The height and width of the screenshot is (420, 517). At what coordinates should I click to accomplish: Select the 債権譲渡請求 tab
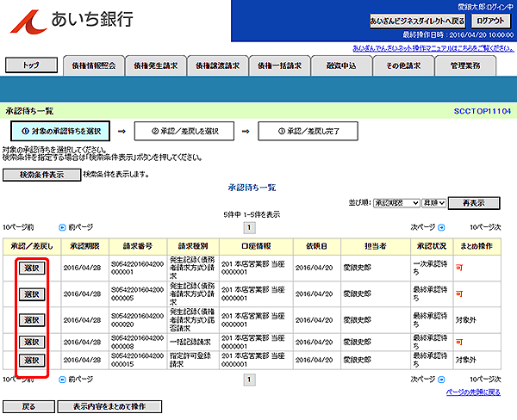218,66
